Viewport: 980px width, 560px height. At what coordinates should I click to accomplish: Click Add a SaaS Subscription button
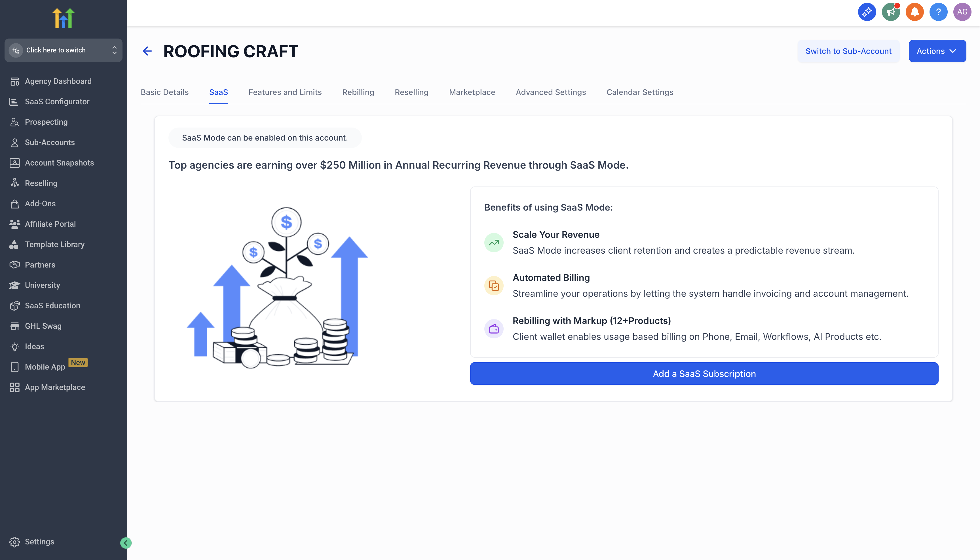[x=704, y=374]
